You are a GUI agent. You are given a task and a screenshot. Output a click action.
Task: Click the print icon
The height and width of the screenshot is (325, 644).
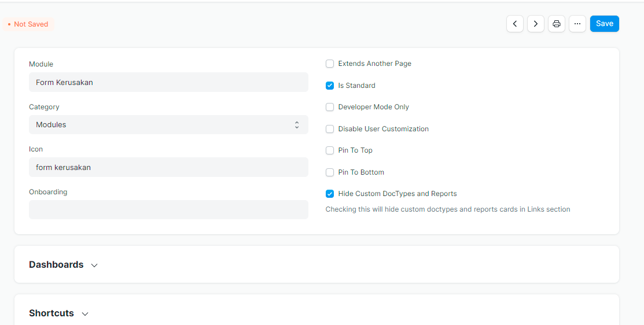click(x=557, y=24)
